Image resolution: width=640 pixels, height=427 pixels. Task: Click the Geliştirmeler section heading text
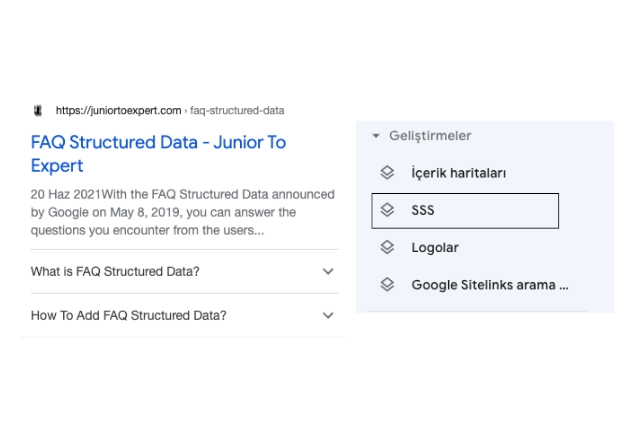(x=430, y=136)
